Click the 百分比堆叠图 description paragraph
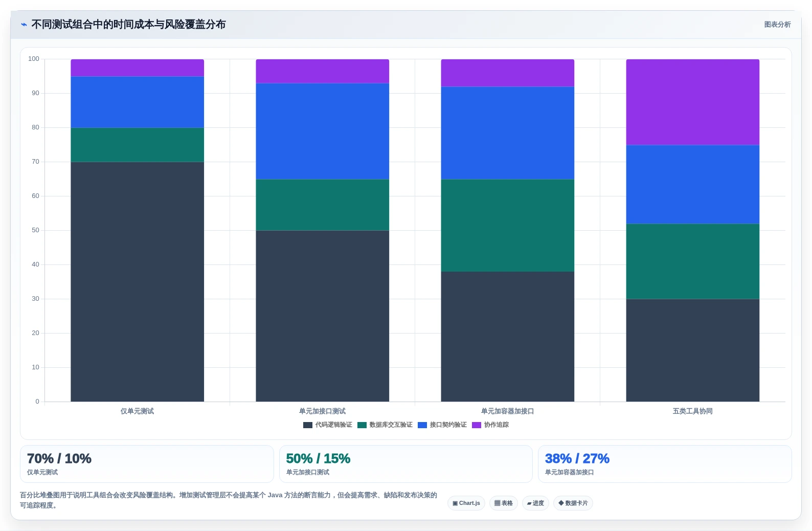The width and height of the screenshot is (812, 531). [x=229, y=500]
